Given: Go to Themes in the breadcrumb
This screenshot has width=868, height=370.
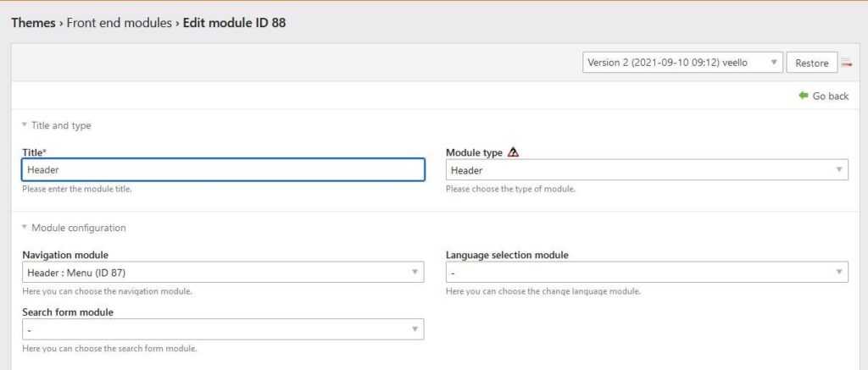Looking at the screenshot, I should tap(33, 23).
